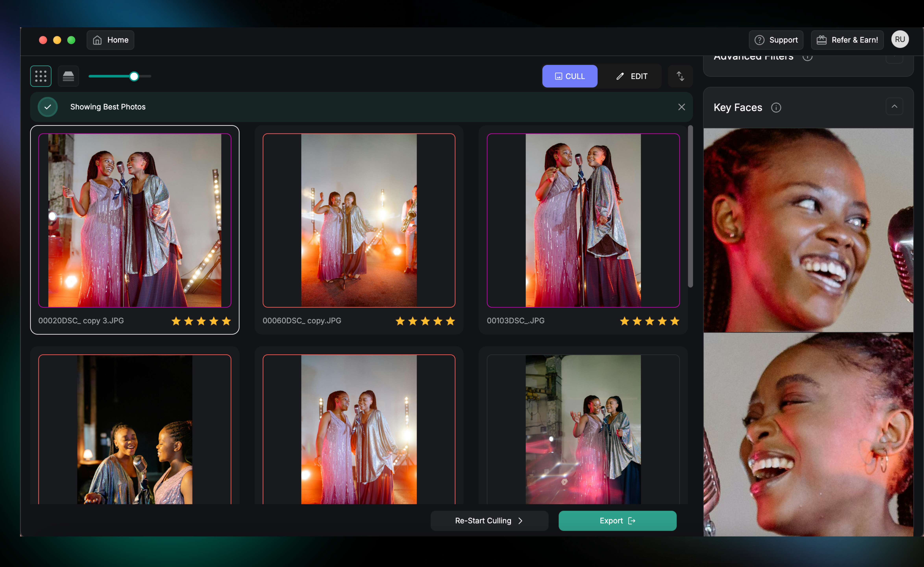Set fifth star on 00103DSC_.JPG
Viewport: 924px width, 567px height.
tap(675, 321)
